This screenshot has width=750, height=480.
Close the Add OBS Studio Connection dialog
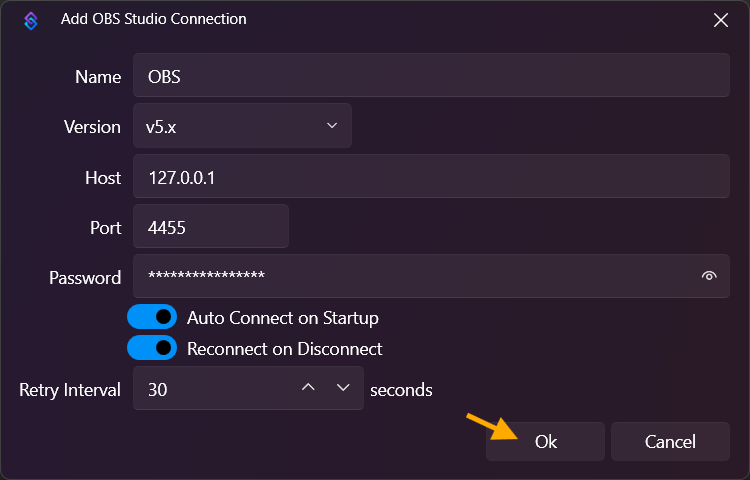point(720,19)
